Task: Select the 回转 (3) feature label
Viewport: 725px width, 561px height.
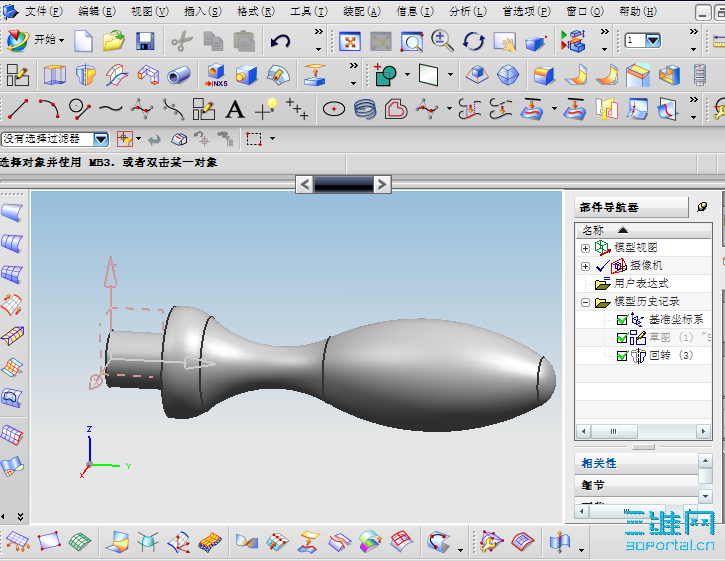Action: pyautogui.click(x=671, y=356)
